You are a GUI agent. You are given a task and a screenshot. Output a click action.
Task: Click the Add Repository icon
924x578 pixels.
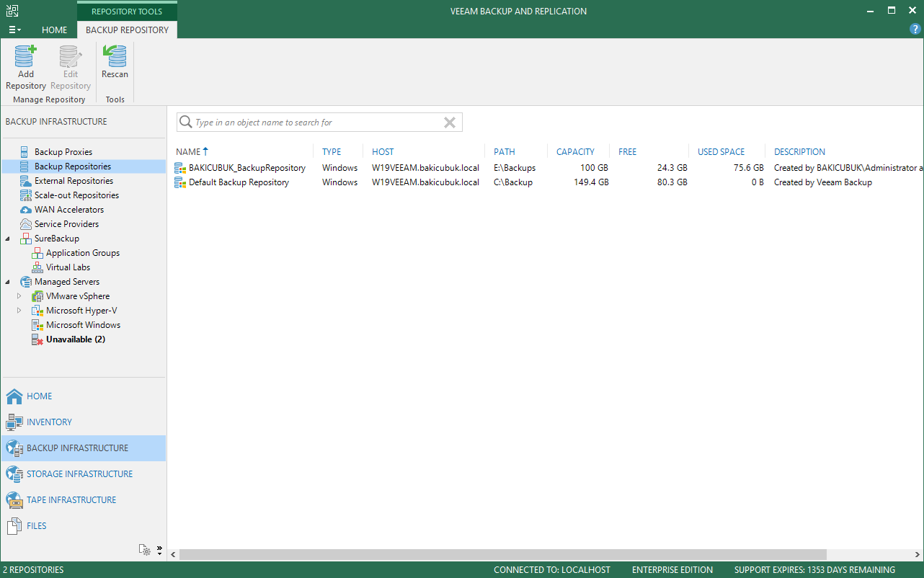coord(26,56)
